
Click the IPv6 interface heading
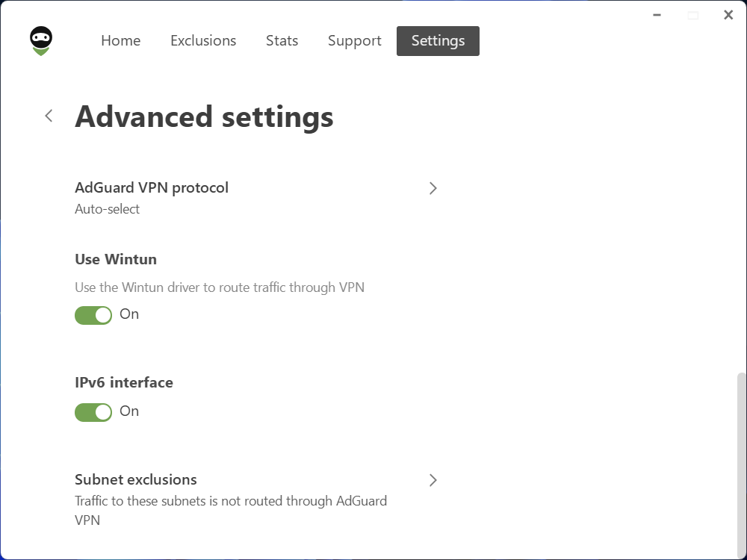click(x=124, y=382)
